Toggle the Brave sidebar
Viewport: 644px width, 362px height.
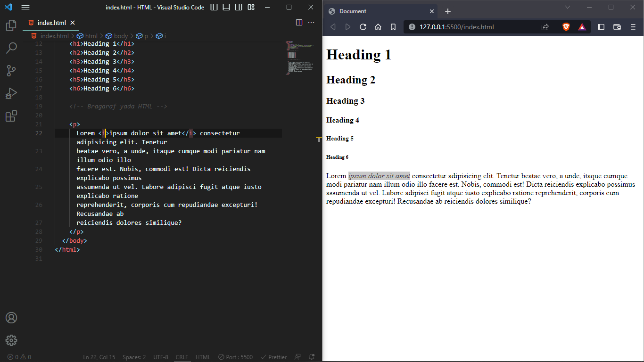pos(601,27)
